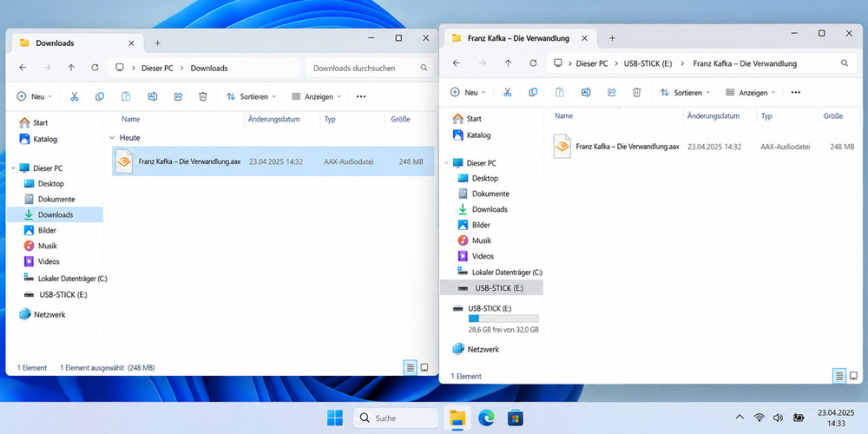Open Microsoft Edge from taskbar

pos(486,418)
